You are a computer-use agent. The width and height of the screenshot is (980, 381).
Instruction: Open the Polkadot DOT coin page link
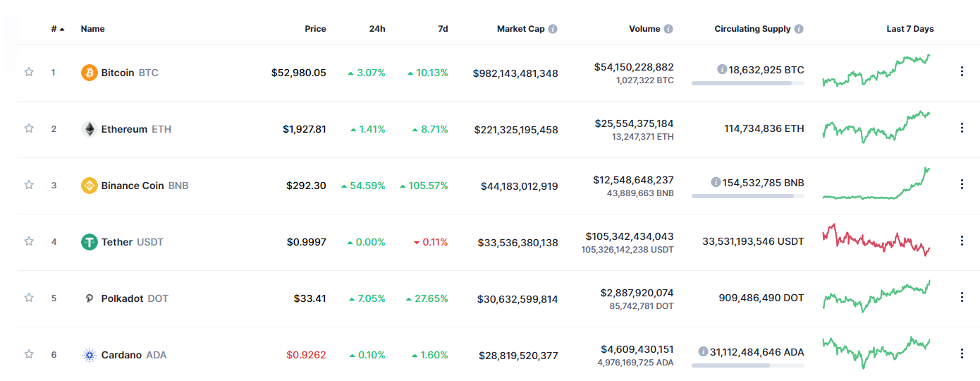(135, 298)
